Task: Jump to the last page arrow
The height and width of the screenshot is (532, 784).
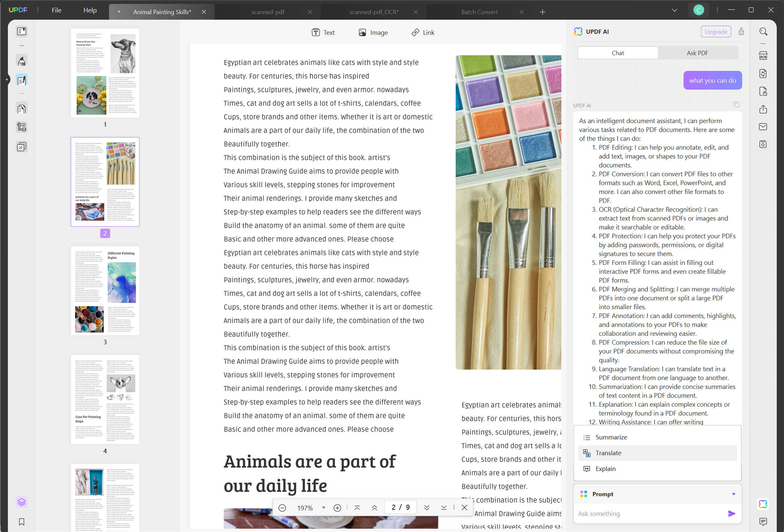Action: click(x=443, y=508)
